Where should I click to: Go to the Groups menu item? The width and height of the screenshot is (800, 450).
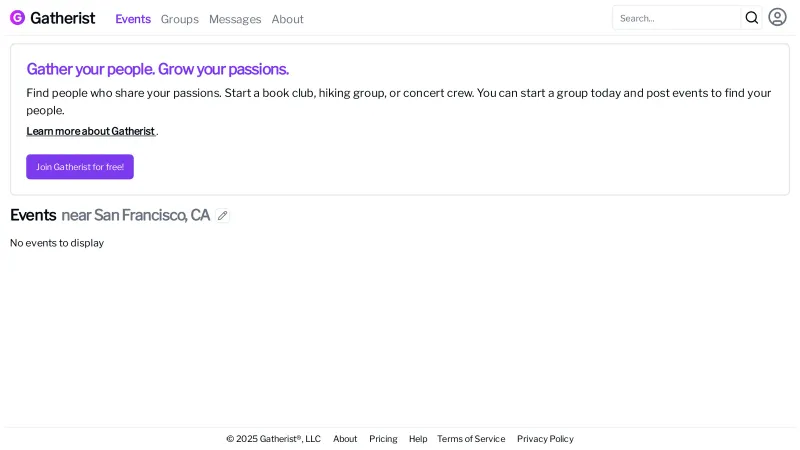pyautogui.click(x=180, y=19)
